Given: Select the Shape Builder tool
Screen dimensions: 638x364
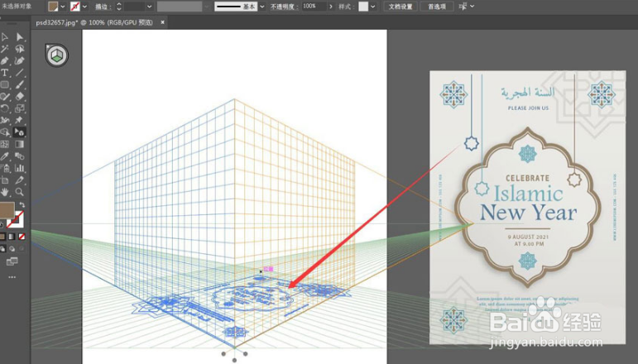Looking at the screenshot, I should click(x=5, y=132).
